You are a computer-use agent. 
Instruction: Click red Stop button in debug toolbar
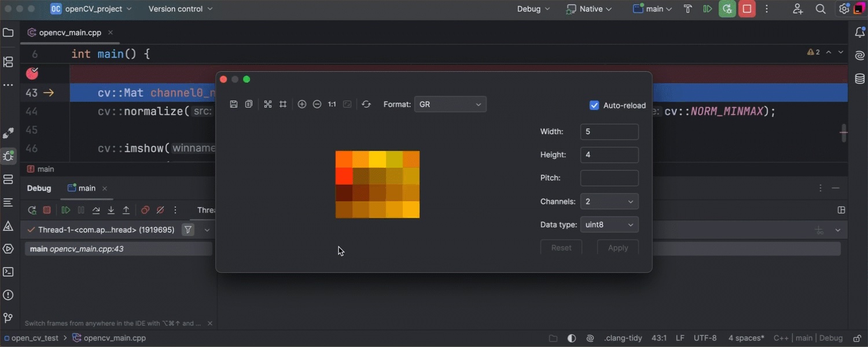tap(47, 210)
